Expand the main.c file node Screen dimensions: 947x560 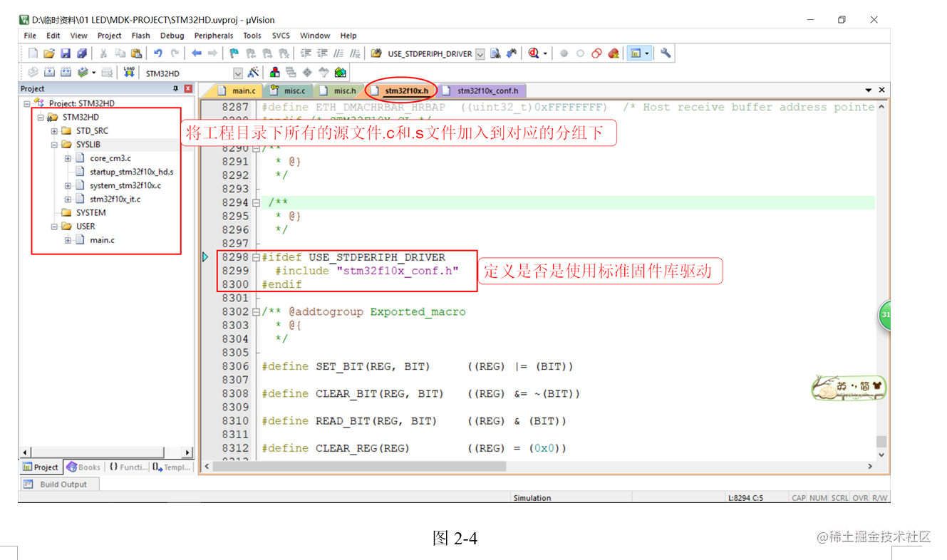[x=68, y=240]
